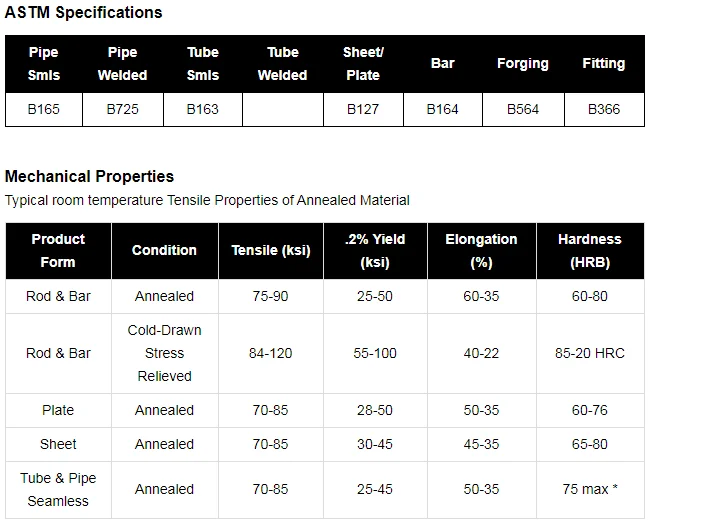
Task: Select the Forging column header
Action: click(x=523, y=64)
